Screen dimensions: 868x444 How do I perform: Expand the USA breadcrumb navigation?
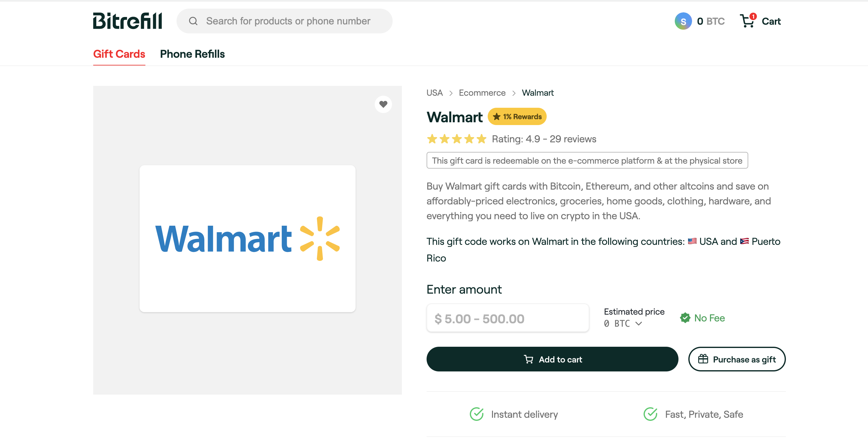(x=435, y=93)
